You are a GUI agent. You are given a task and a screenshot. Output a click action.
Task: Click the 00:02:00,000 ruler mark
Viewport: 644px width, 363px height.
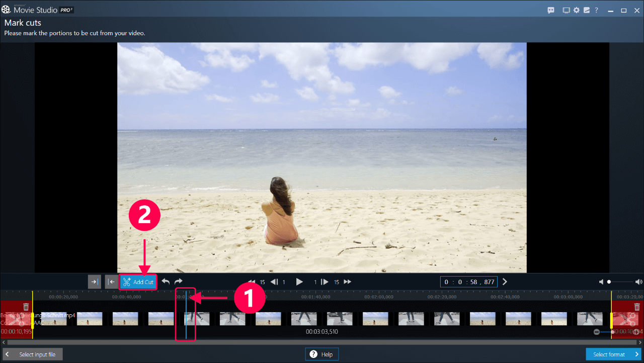379,297
